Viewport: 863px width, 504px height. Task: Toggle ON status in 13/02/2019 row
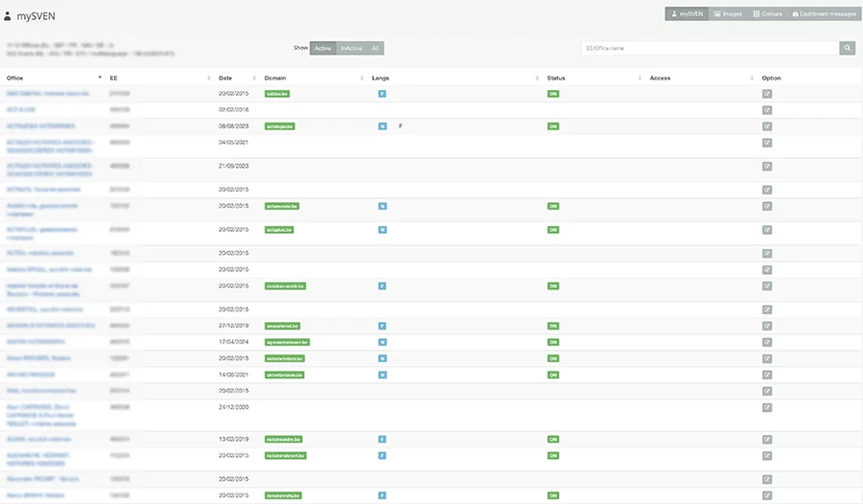pos(553,439)
